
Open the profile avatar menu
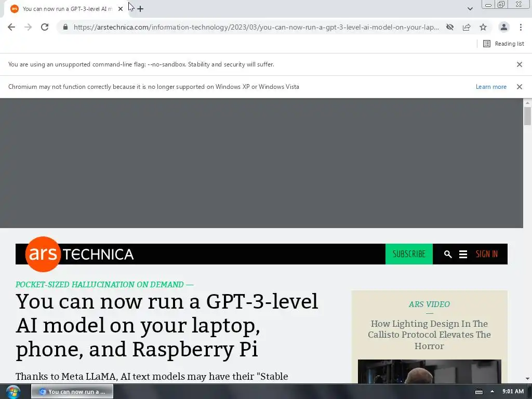point(504,27)
